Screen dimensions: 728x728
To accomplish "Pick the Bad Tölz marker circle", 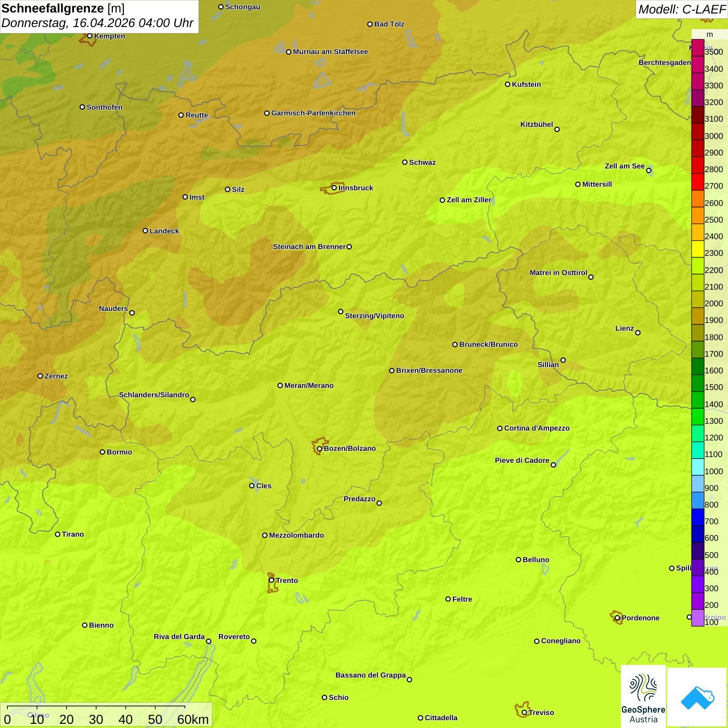I will click(370, 24).
